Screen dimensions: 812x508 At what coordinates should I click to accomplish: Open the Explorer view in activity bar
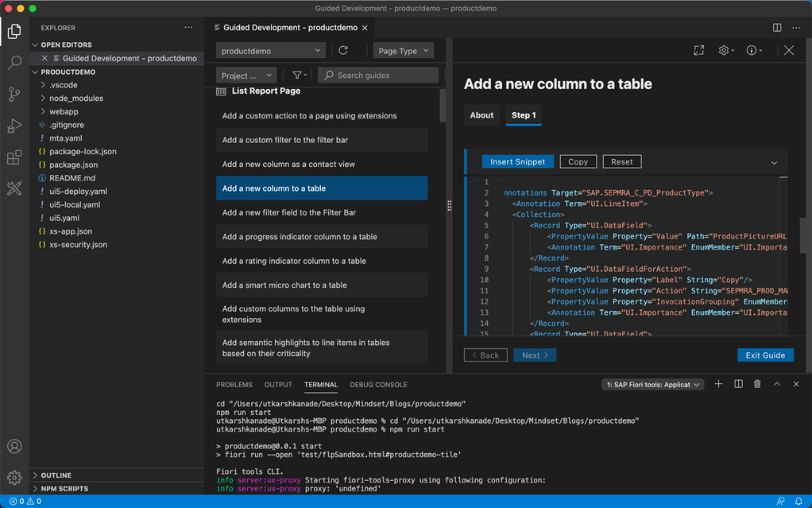pos(14,32)
